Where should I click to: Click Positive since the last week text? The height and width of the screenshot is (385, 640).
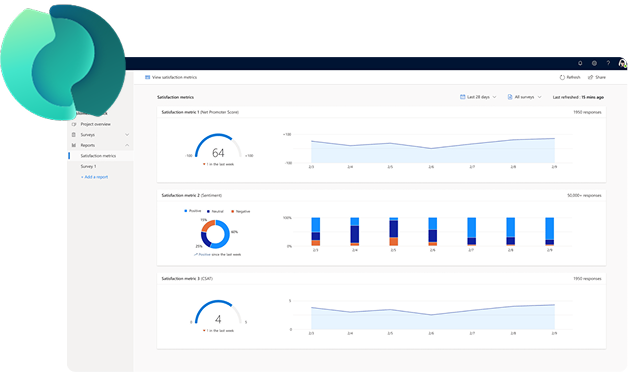coord(218,254)
